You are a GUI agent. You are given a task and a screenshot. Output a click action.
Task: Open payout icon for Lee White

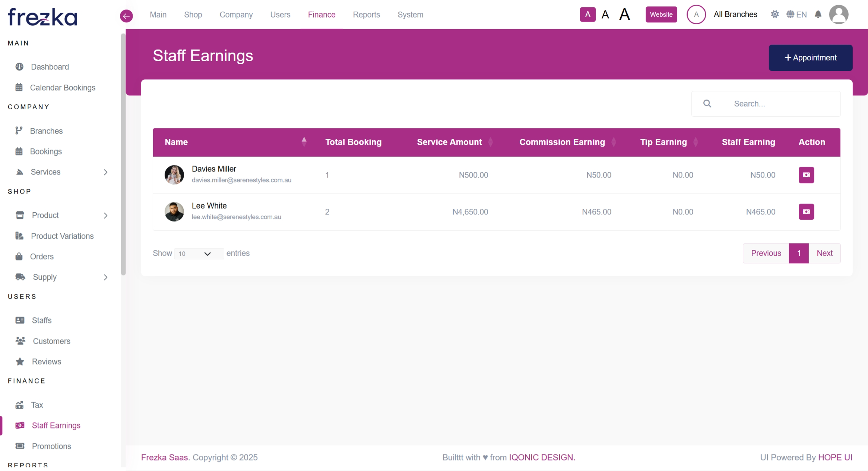(x=806, y=212)
